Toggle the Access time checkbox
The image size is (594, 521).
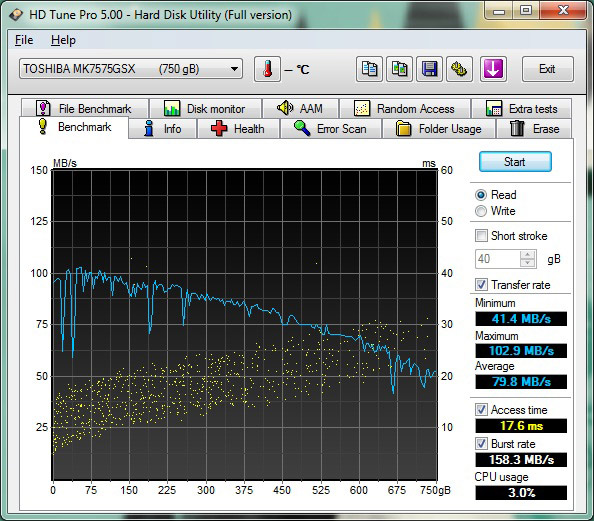[x=481, y=410]
